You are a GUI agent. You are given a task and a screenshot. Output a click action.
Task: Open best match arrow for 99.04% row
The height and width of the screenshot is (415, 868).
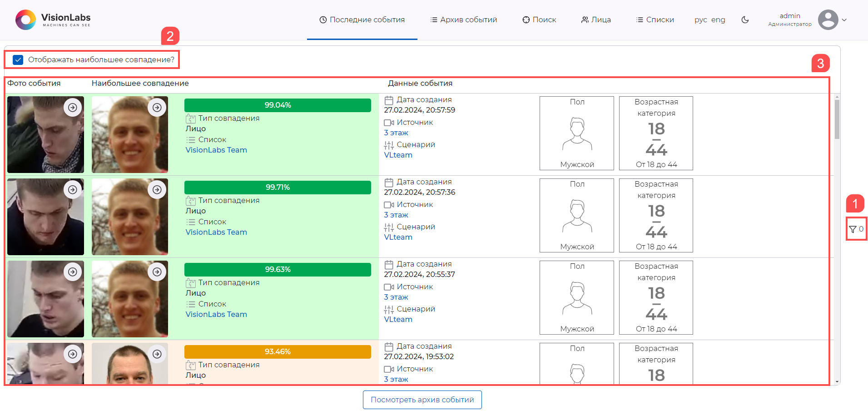coord(157,107)
